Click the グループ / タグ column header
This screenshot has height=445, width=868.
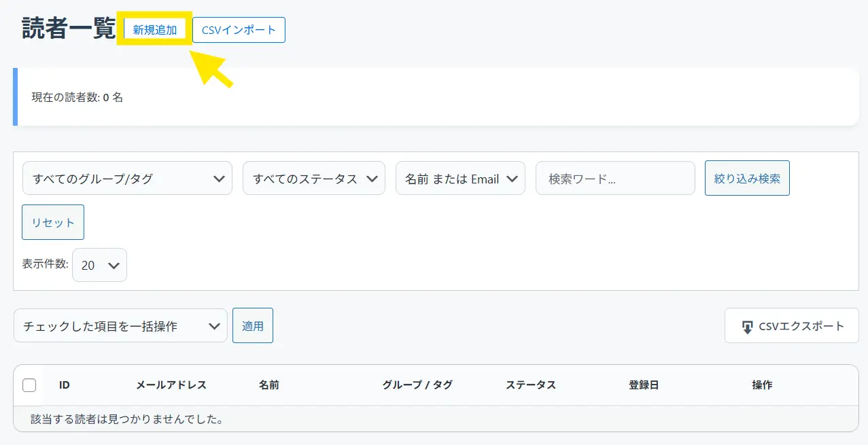[x=417, y=385]
